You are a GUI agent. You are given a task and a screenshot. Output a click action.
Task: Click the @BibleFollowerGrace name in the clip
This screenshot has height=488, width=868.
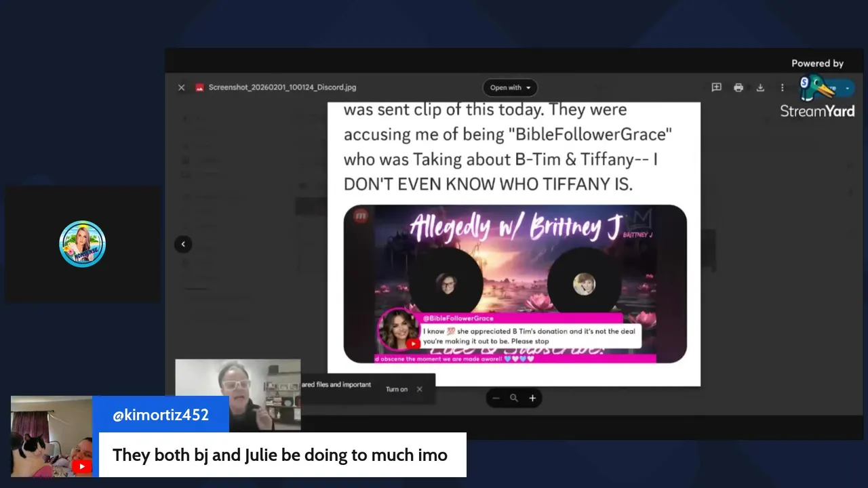coord(458,318)
